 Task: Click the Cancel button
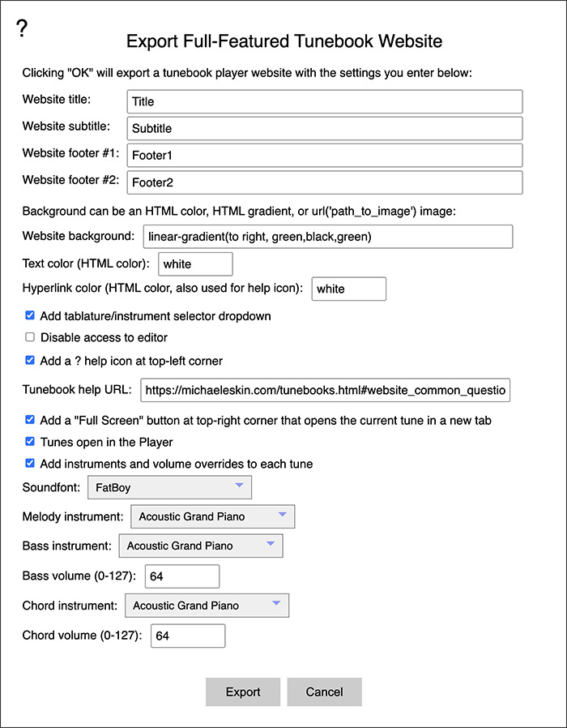point(324,692)
